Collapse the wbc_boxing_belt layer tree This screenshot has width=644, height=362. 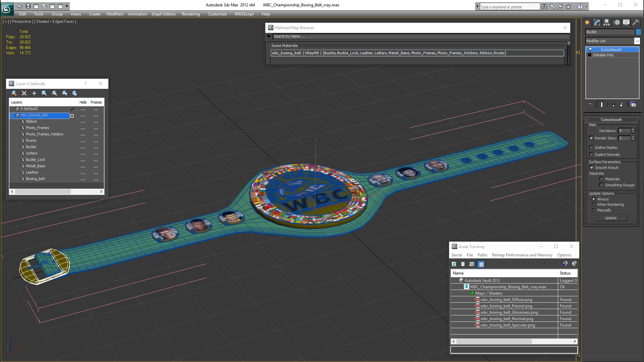point(12,115)
